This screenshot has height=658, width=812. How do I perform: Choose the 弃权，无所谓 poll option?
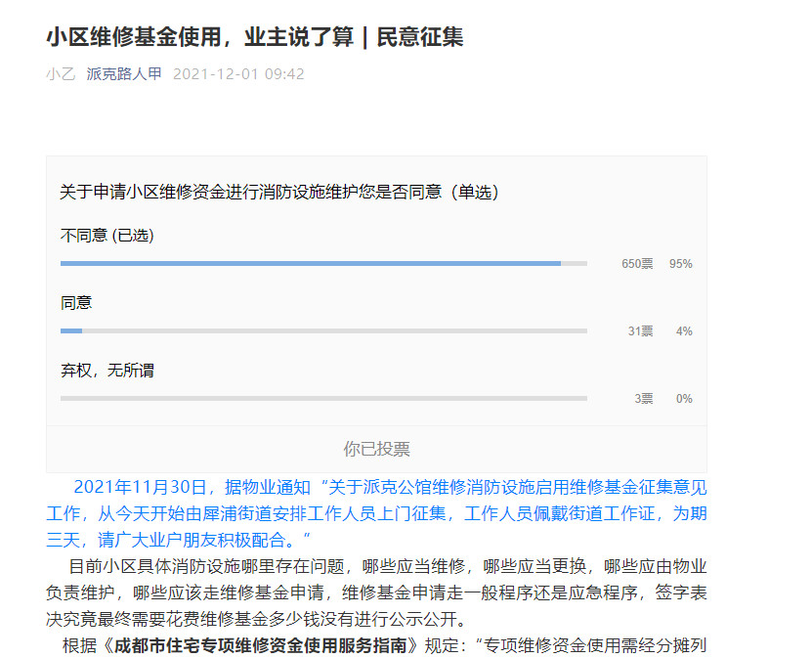107,371
